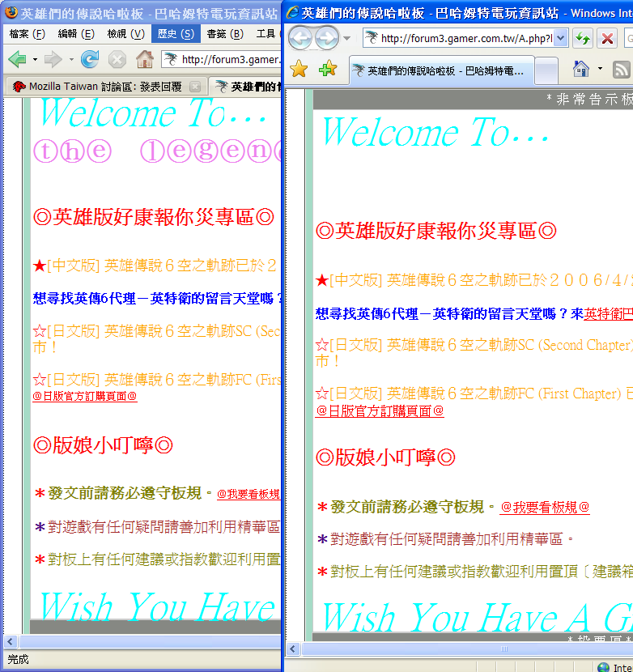Open back history dropdown in Firefox
This screenshot has width=633, height=672.
click(35, 60)
